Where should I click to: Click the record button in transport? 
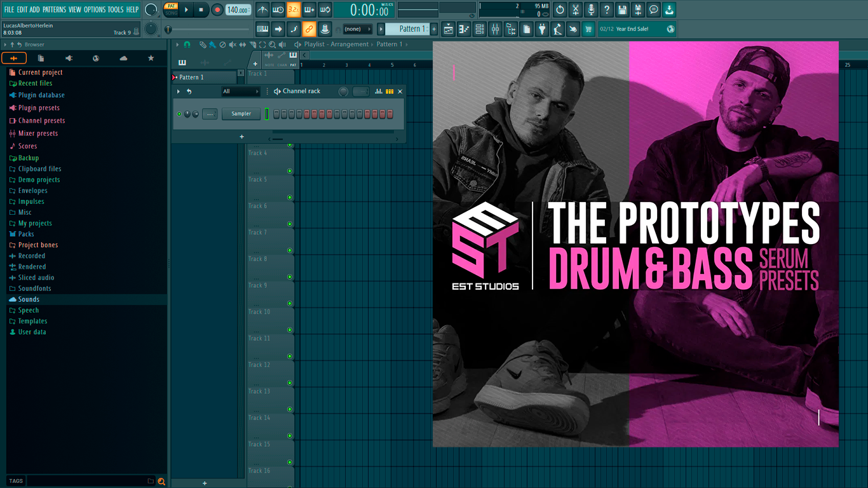coord(217,10)
